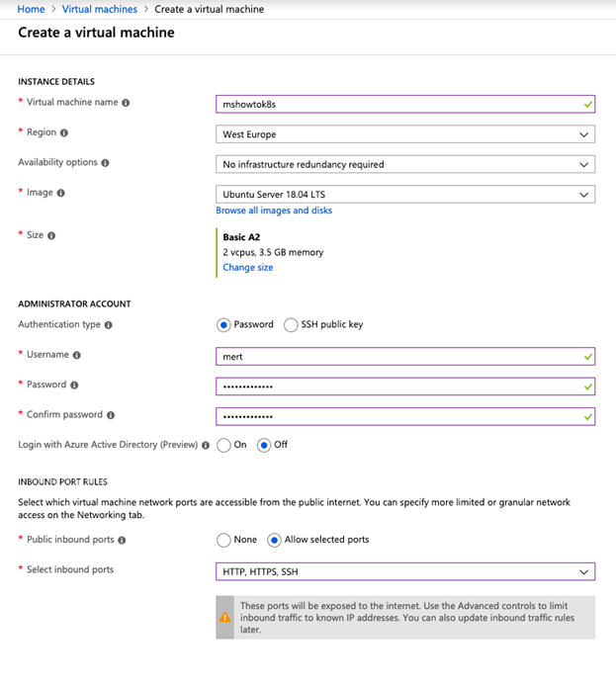Select None for public inbound ports
The image size is (616, 685).
[223, 540]
